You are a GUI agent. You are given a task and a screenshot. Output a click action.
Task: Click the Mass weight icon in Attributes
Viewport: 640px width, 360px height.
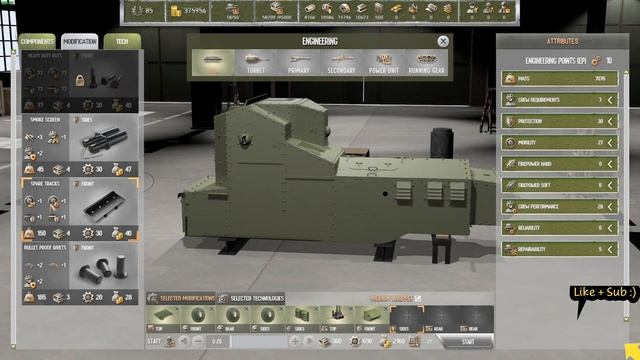click(510, 78)
